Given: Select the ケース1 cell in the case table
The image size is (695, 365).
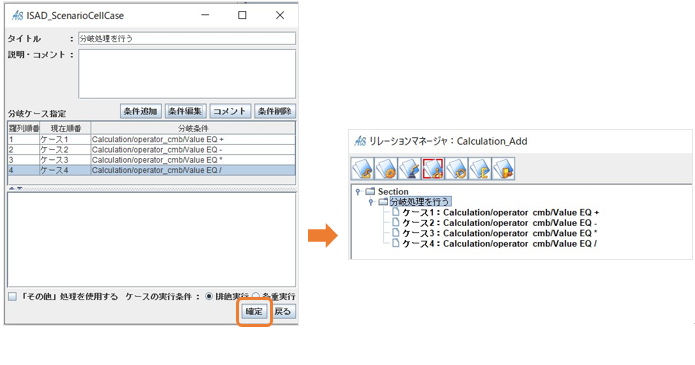Looking at the screenshot, I should pyautogui.click(x=65, y=139).
